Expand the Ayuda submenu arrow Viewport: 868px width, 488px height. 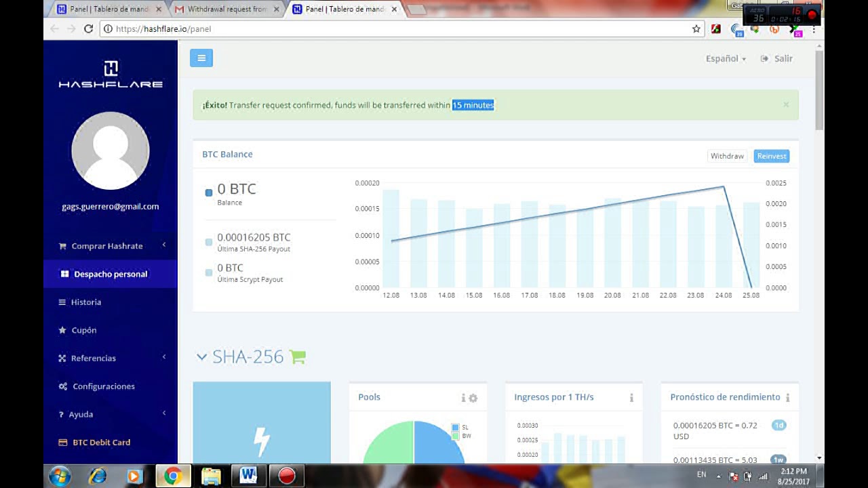pos(164,413)
